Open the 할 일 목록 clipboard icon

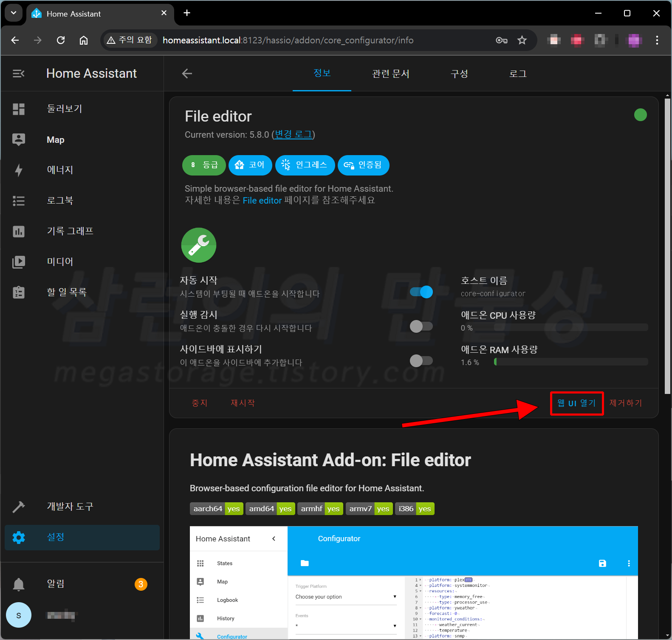pos(19,292)
